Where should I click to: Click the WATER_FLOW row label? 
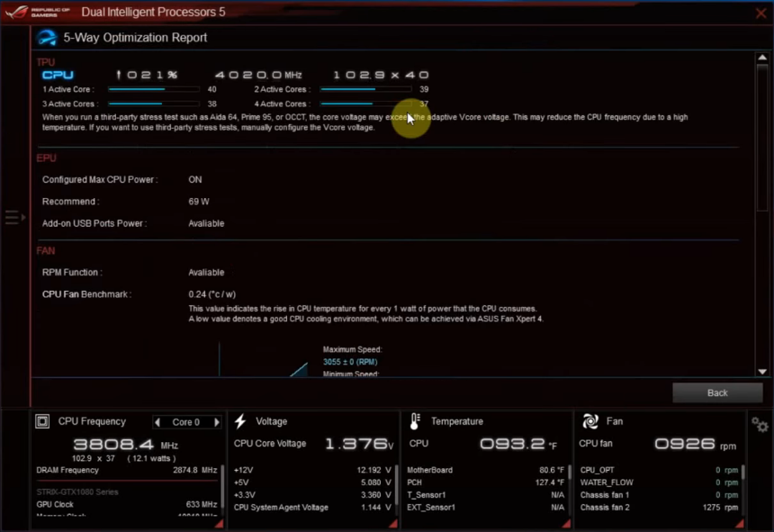(607, 482)
